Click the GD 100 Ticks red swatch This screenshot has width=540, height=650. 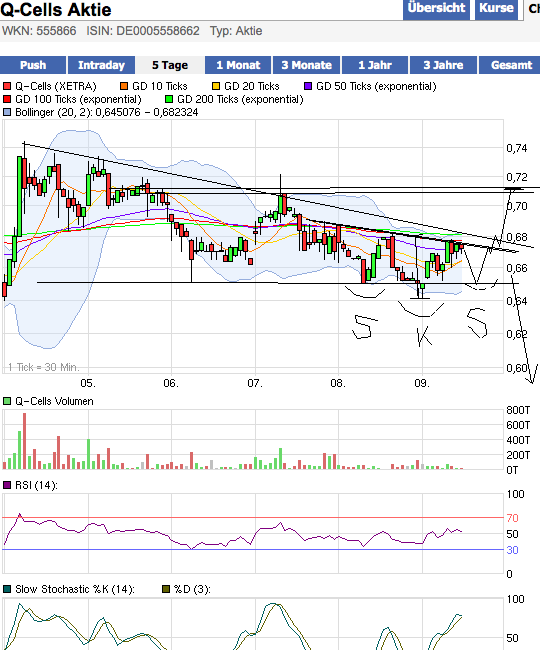(7, 99)
